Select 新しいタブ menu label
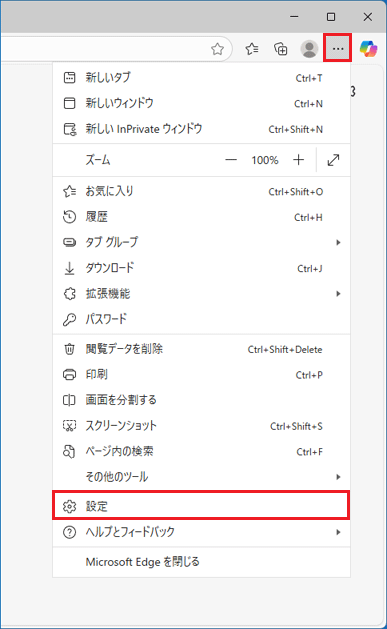Image resolution: width=387 pixels, height=629 pixels. pos(108,77)
